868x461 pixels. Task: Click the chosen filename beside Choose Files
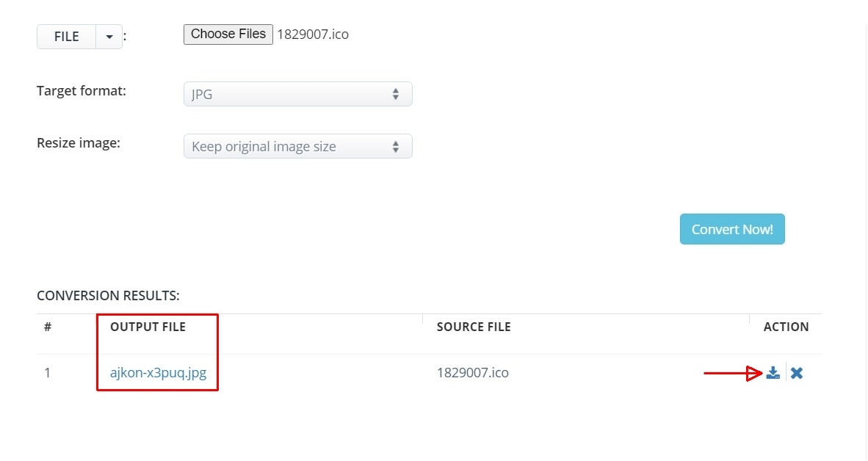click(x=312, y=35)
